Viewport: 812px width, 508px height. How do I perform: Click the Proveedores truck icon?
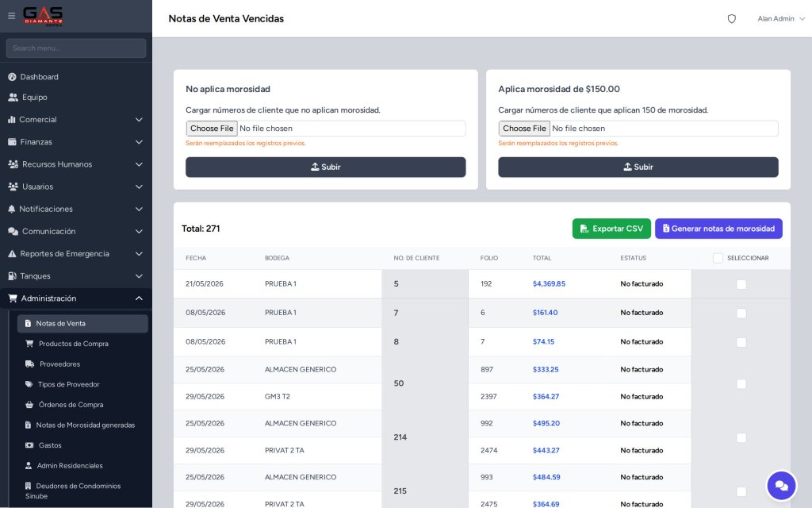pos(30,364)
